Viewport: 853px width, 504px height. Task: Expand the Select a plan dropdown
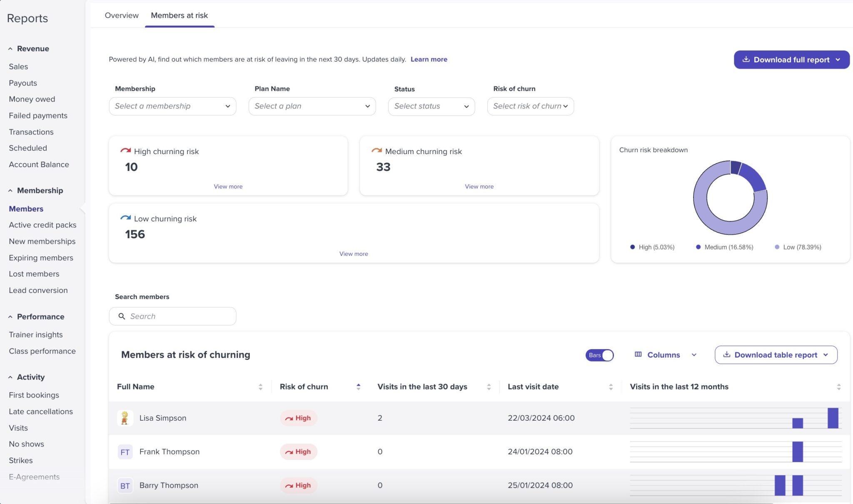click(312, 106)
